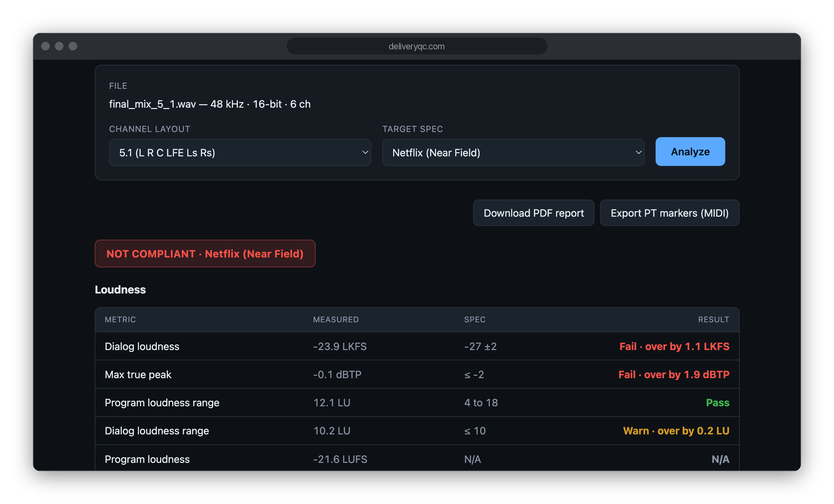834x504 pixels.
Task: Select the Program loudness range row
Action: click(417, 403)
